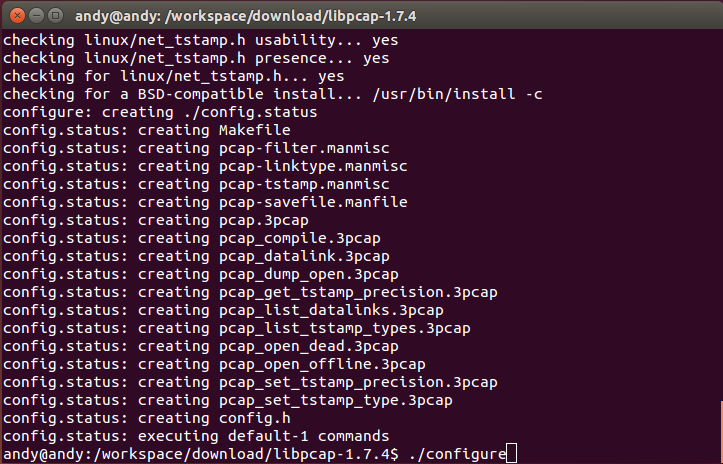Screen dimensions: 723x464
Task: Click the text pcap_compile.3pcap
Action: (300, 238)
